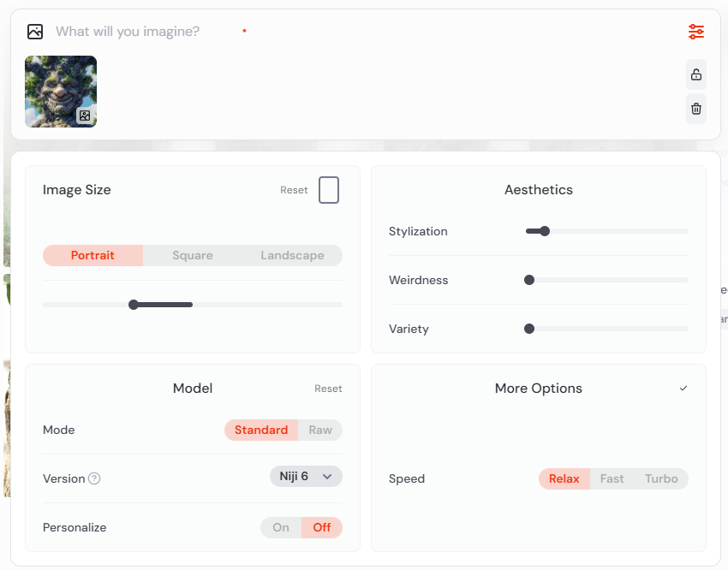Delete reference image with trash icon
This screenshot has width=728, height=570.
point(696,109)
